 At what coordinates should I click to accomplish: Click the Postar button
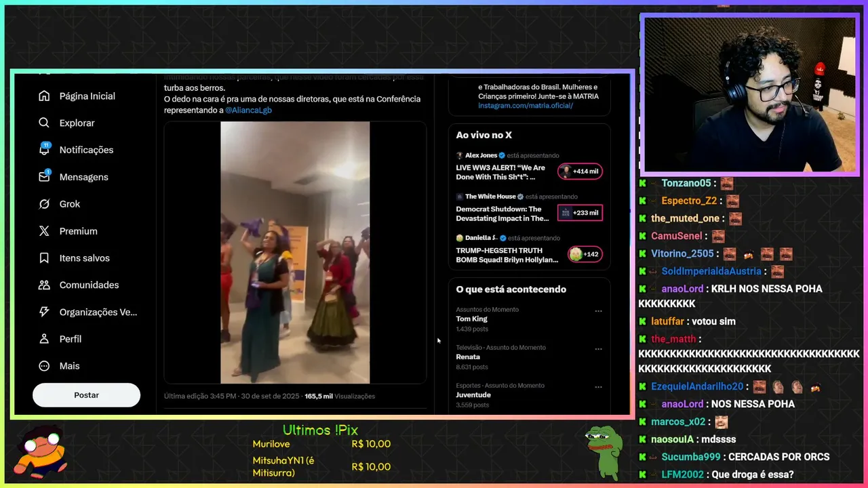click(86, 395)
